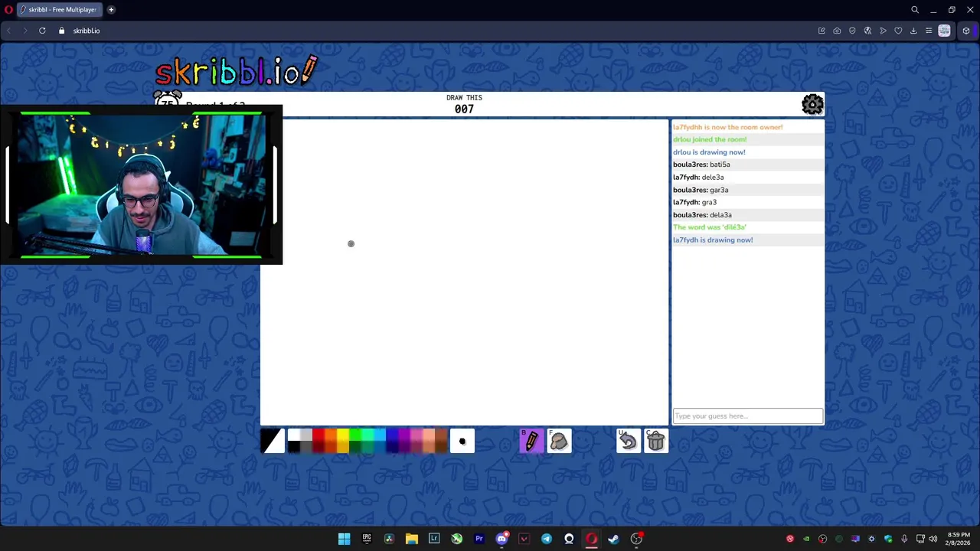Open Telegram from the taskbar
Screen dimensions: 980x551
pos(547,539)
